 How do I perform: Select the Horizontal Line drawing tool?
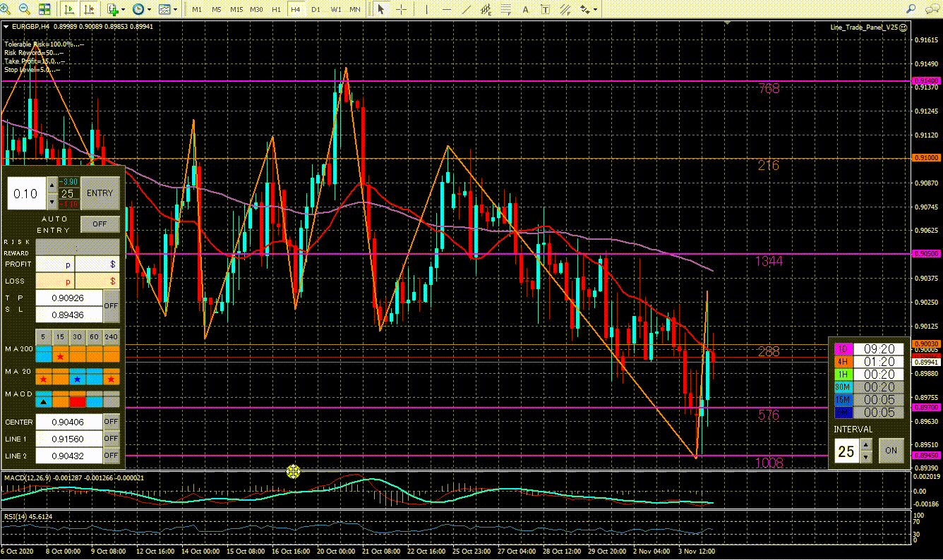point(446,9)
